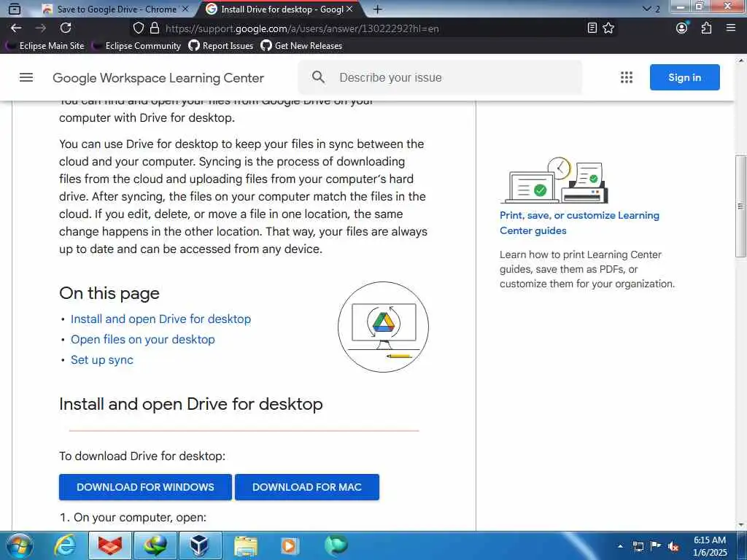Open Report Issues bookmark
The width and height of the screenshot is (747, 560).
coord(221,46)
